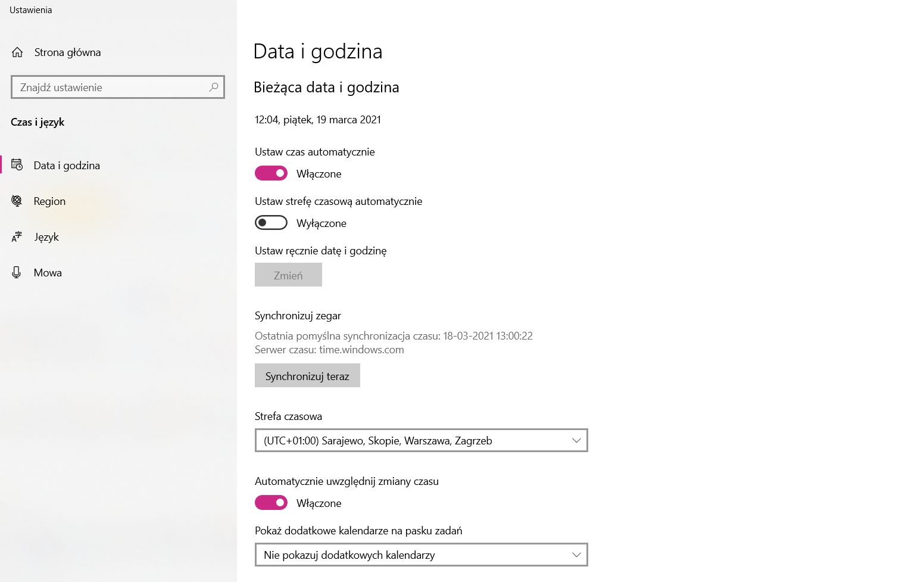Click the Strona główna home icon
This screenshot has height=582, width=924.
[17, 52]
